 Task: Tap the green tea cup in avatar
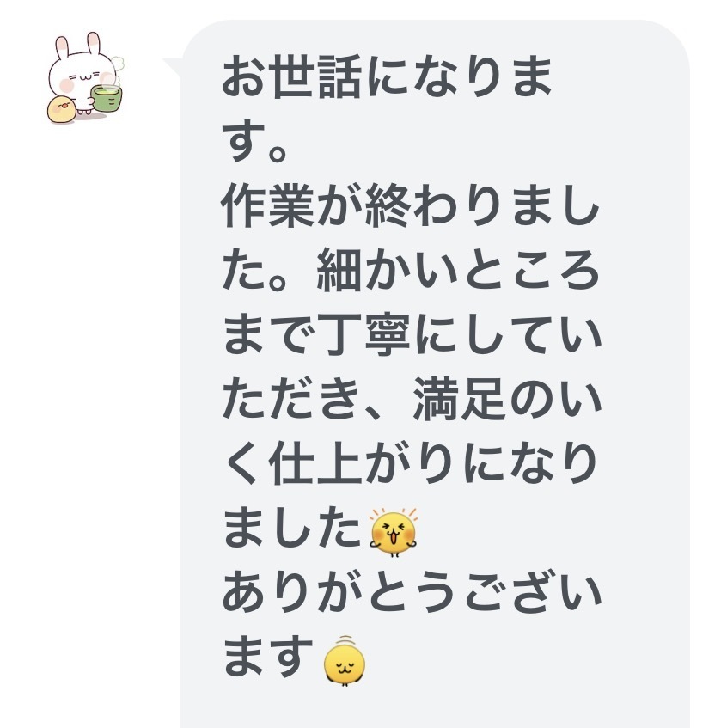tap(107, 99)
